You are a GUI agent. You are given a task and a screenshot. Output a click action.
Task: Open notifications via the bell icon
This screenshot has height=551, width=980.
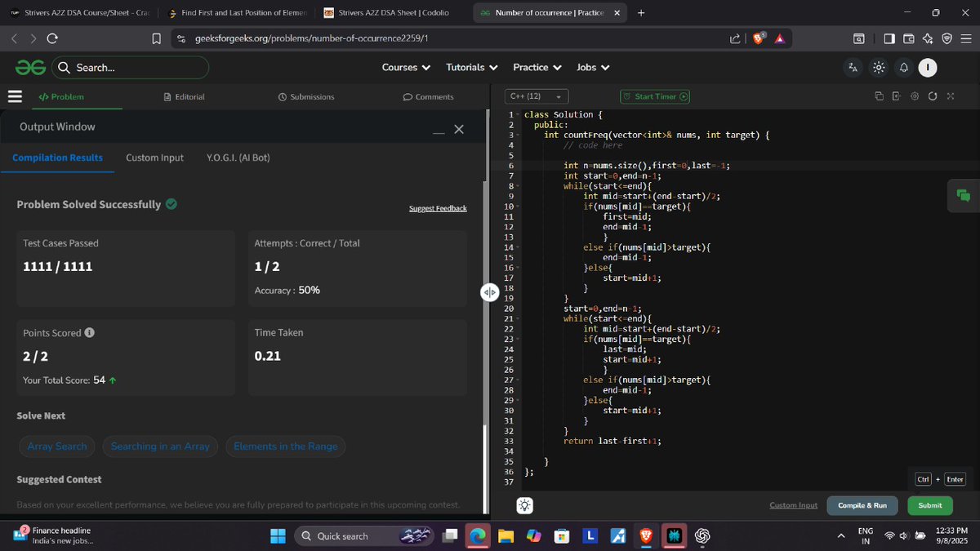click(903, 68)
